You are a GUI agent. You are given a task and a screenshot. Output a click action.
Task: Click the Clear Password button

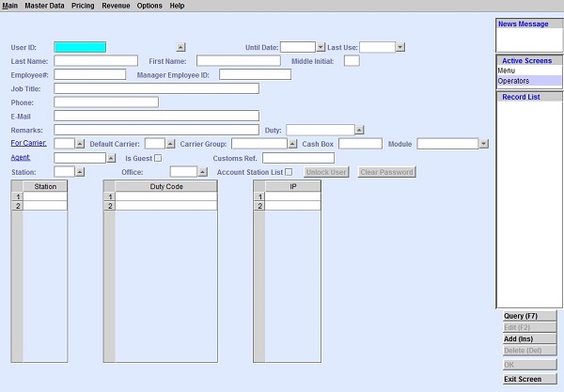(386, 172)
